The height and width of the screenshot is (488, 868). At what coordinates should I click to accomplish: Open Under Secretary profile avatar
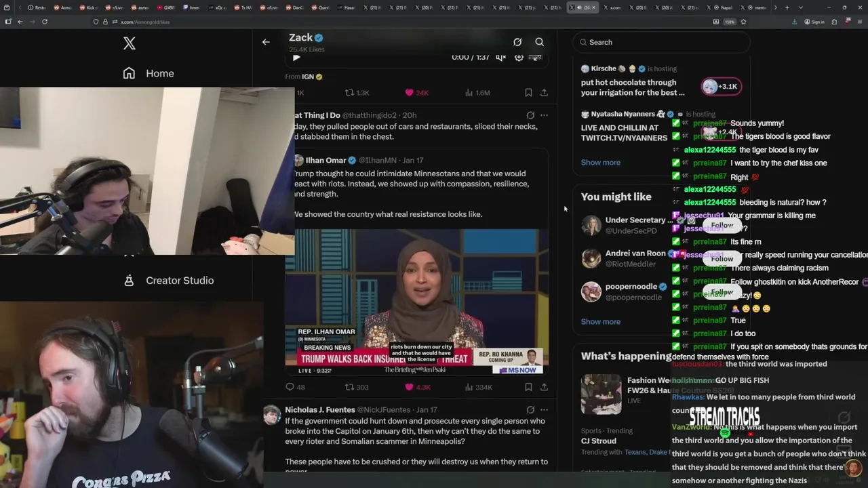(591, 226)
